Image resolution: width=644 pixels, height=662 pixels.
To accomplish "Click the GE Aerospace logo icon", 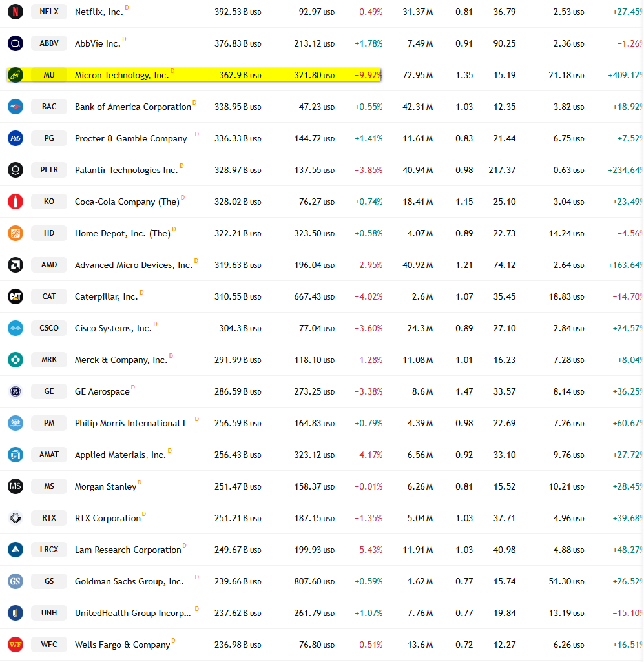I will click(x=16, y=391).
